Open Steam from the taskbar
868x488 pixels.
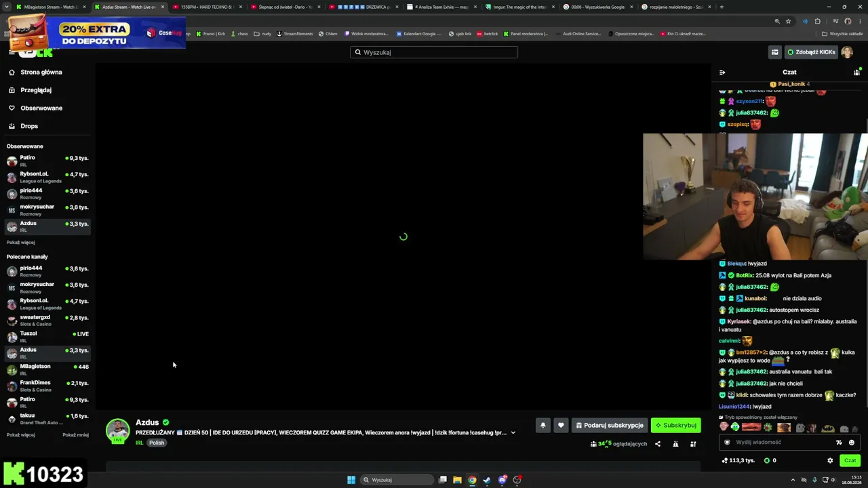[x=487, y=480]
